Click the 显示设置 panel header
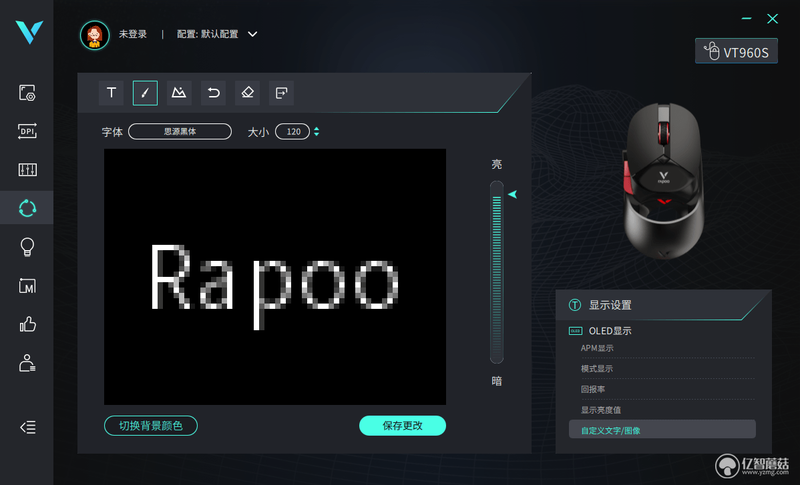 pyautogui.click(x=663, y=305)
